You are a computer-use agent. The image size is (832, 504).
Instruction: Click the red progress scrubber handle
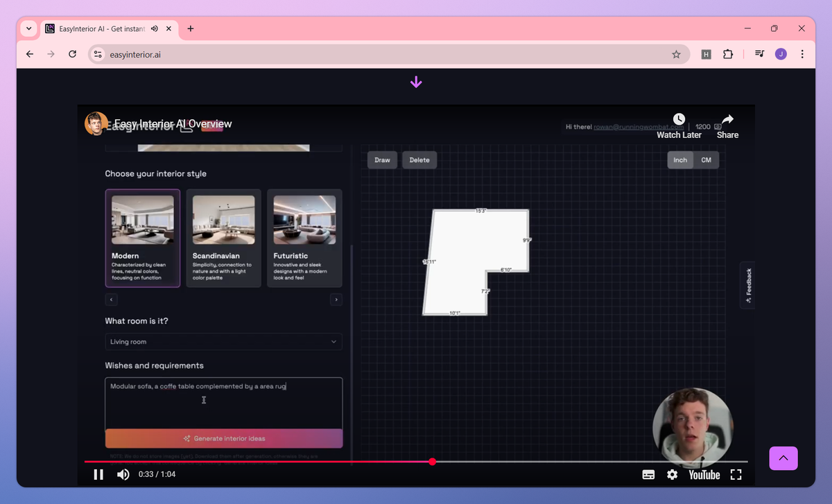pos(432,462)
